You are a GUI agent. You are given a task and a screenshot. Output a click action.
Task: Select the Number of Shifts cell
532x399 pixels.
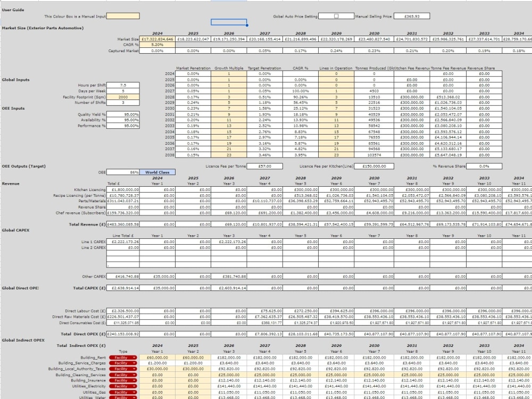[123, 103]
